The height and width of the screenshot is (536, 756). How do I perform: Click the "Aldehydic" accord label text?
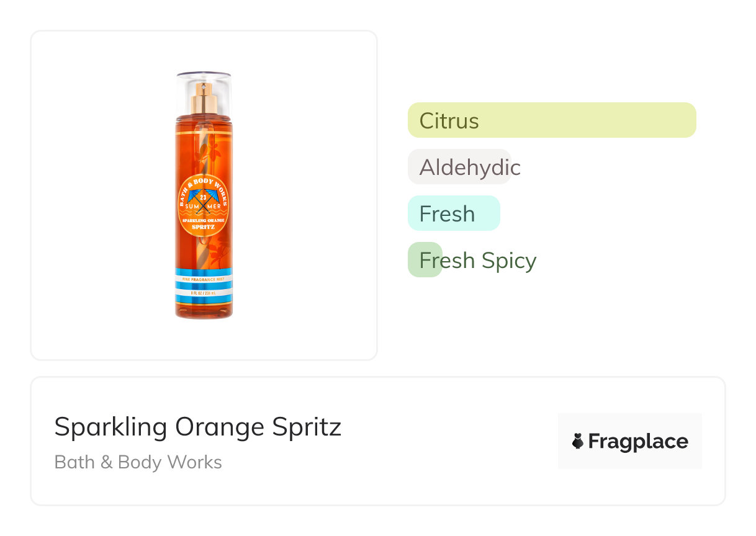[470, 167]
